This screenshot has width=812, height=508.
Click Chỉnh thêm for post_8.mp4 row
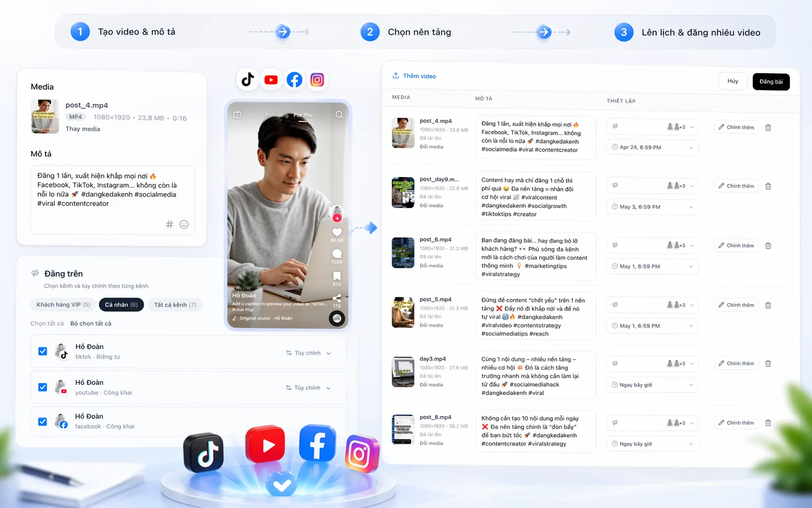coord(736,423)
